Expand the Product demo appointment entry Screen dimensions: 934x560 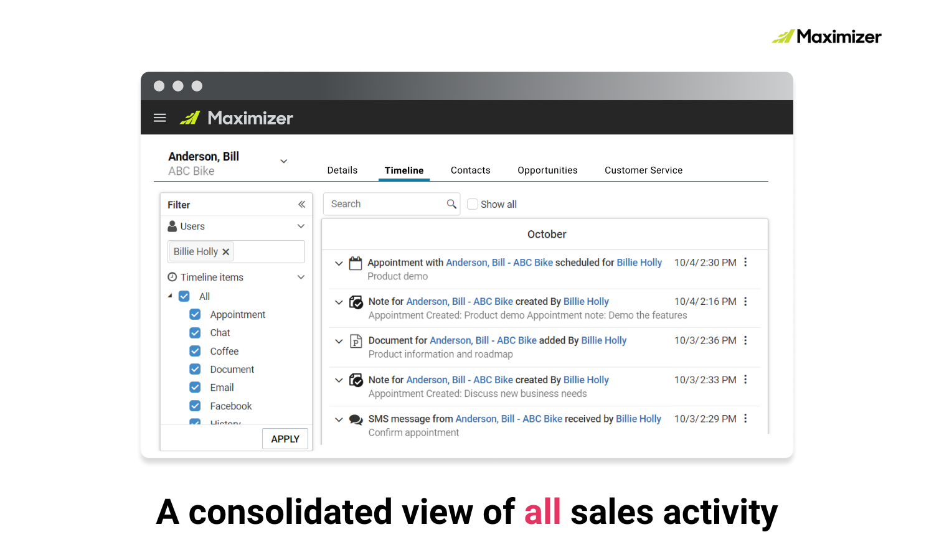tap(339, 263)
